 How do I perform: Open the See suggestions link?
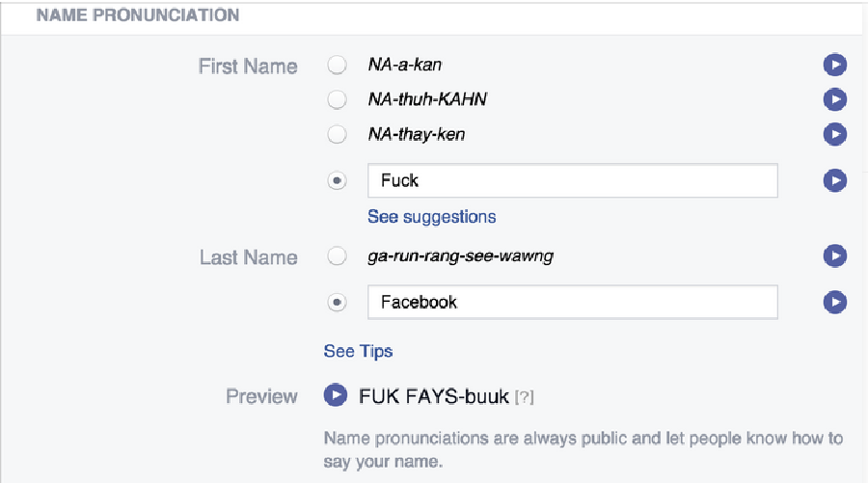pyautogui.click(x=432, y=217)
